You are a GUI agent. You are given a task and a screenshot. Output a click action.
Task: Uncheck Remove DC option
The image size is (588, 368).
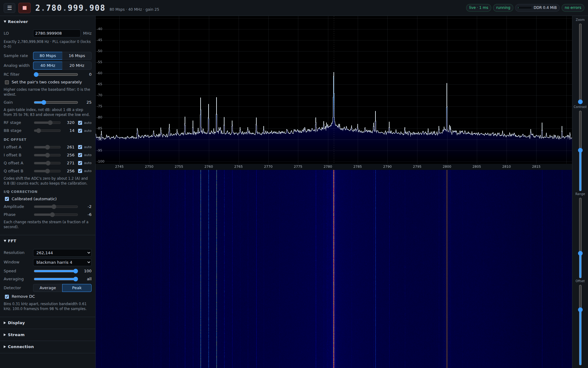click(7, 297)
